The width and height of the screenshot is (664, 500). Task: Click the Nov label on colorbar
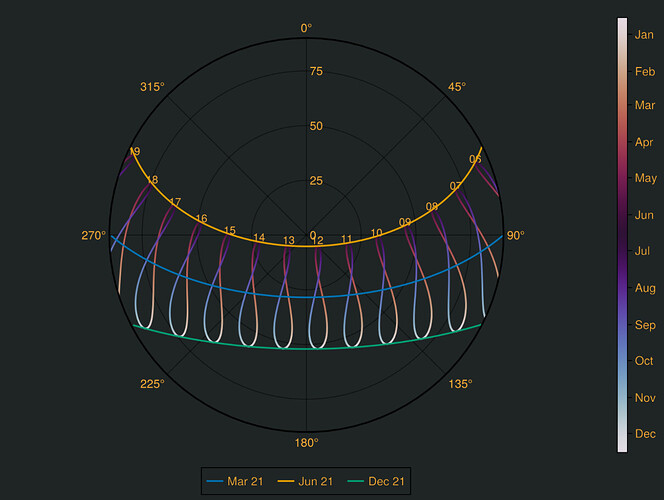(645, 398)
